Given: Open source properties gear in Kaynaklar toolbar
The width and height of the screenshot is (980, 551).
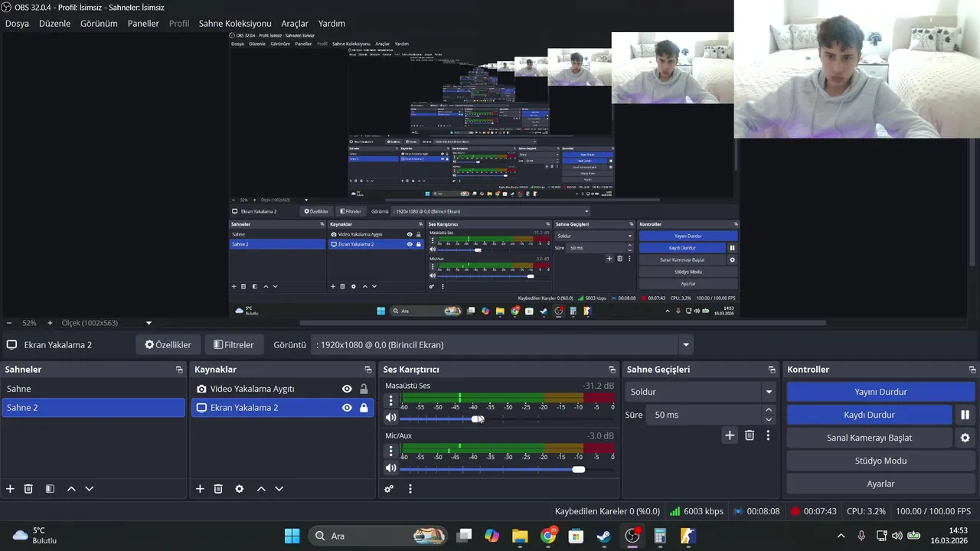Looking at the screenshot, I should coord(240,488).
